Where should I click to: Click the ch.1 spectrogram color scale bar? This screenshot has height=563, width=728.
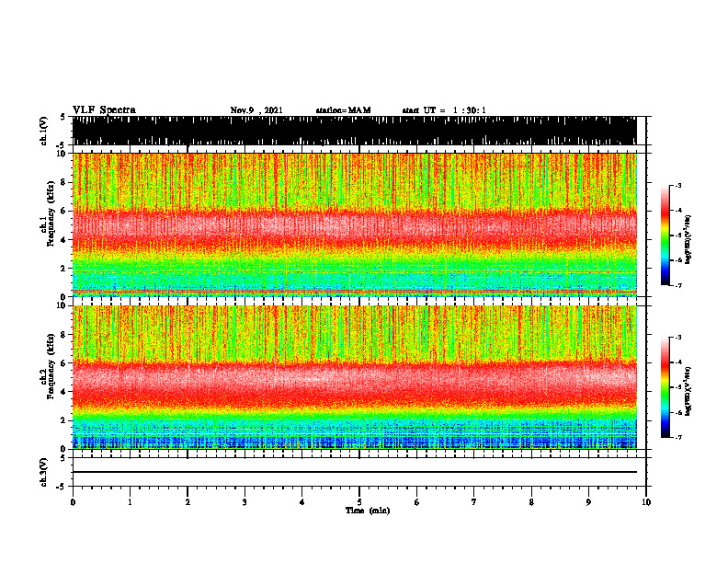[x=665, y=236]
